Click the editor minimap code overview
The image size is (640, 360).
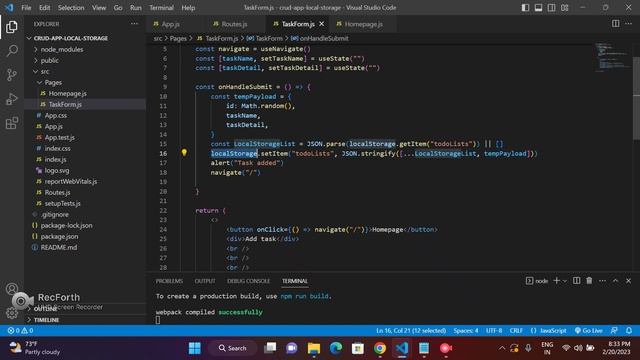click(612, 57)
